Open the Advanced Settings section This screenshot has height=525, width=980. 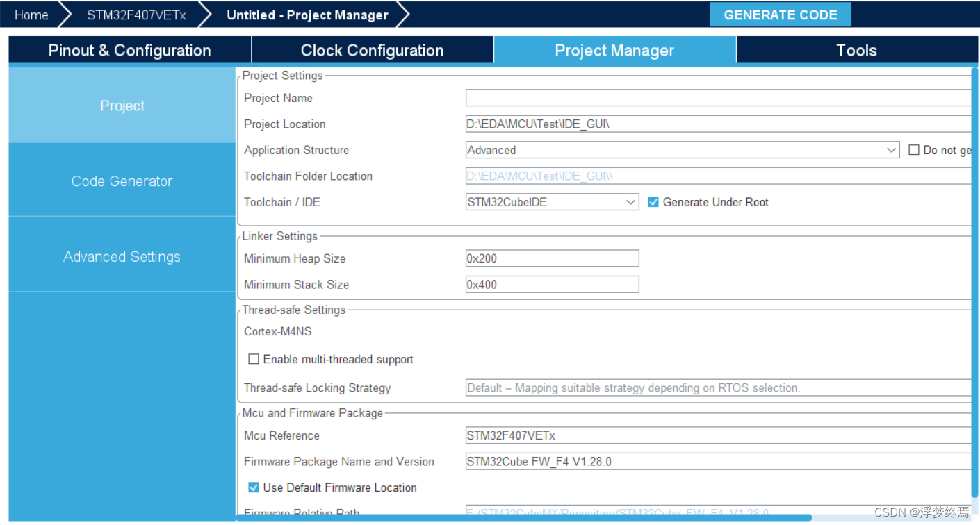122,256
